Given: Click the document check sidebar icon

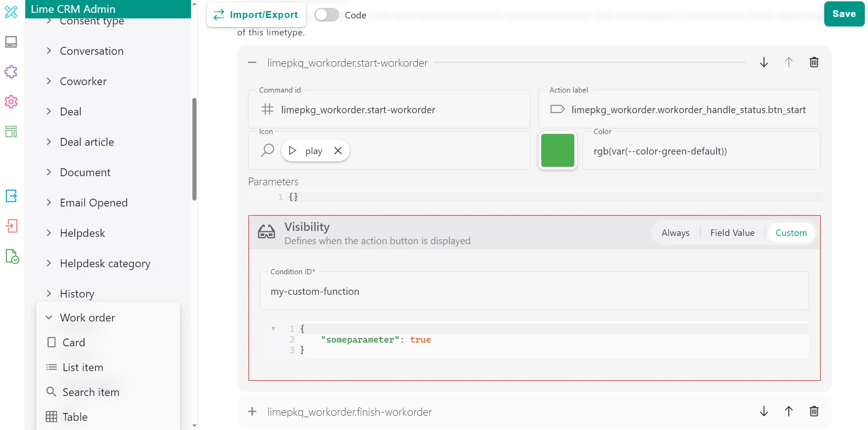Looking at the screenshot, I should click(12, 256).
